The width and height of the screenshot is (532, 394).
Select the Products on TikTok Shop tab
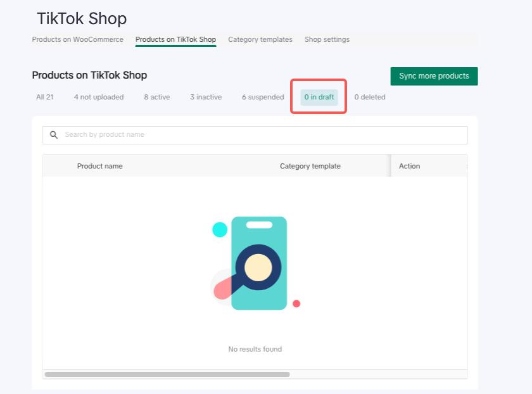pyautogui.click(x=175, y=39)
